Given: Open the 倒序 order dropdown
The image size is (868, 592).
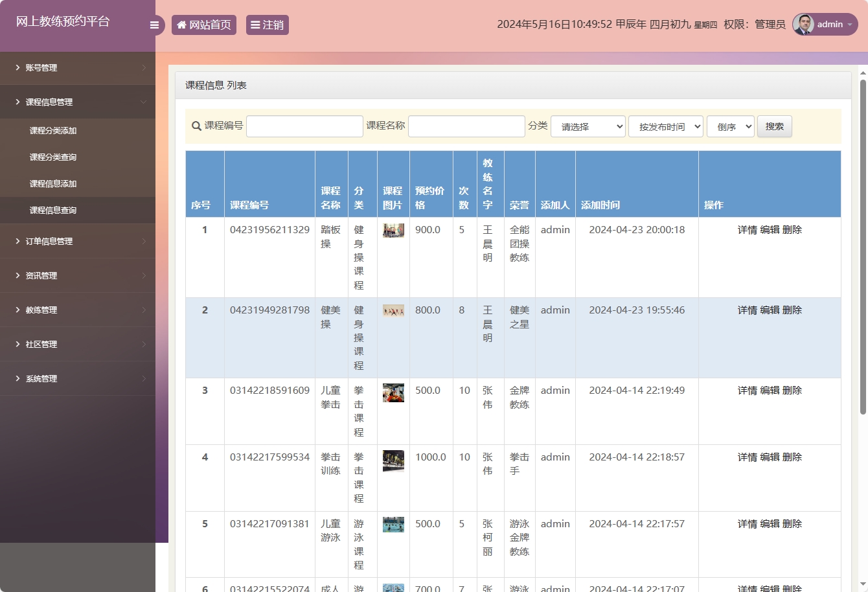Looking at the screenshot, I should coord(730,126).
